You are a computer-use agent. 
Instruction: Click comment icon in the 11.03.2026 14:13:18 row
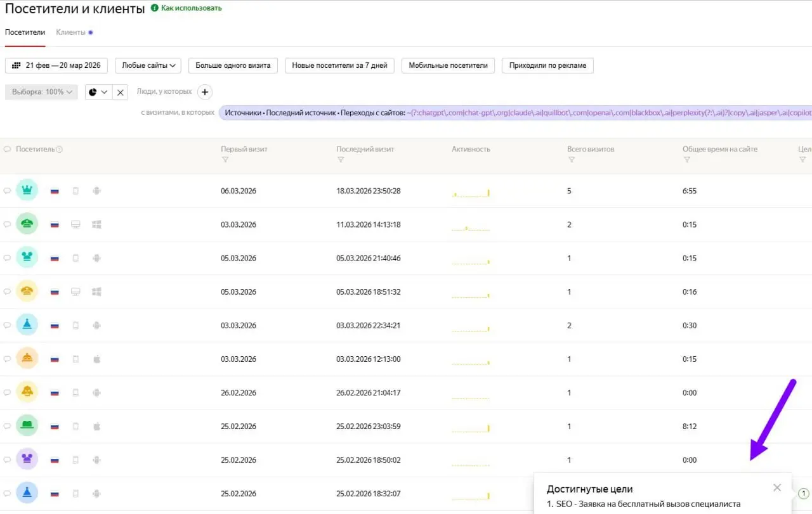tap(8, 224)
